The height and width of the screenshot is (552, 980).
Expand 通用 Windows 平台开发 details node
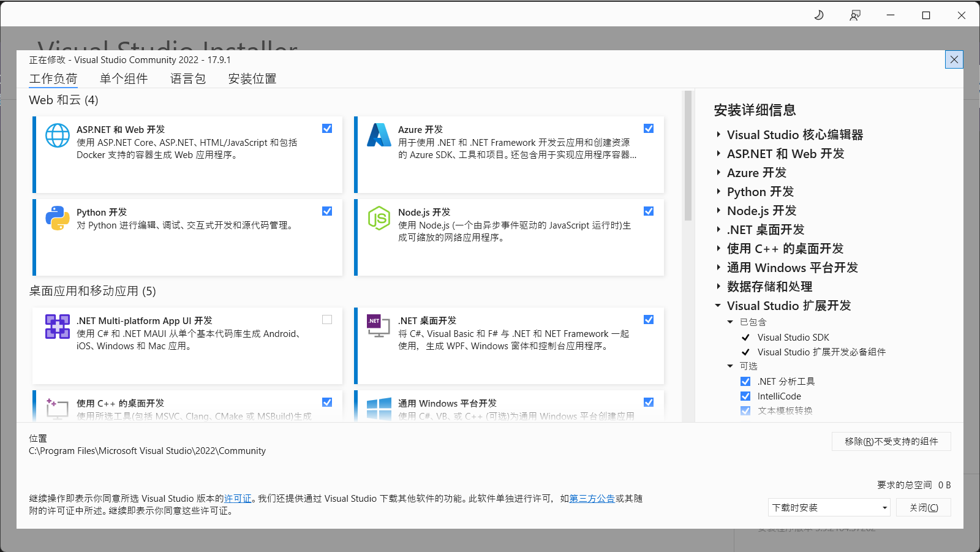click(718, 268)
